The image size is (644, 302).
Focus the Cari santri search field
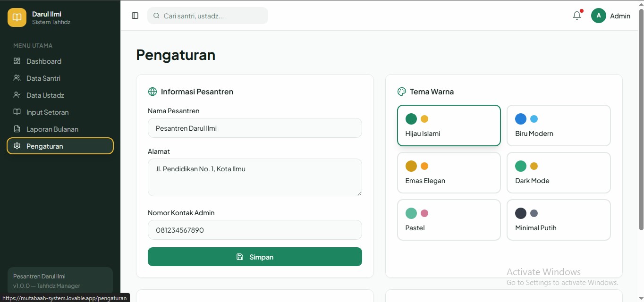pyautogui.click(x=208, y=16)
